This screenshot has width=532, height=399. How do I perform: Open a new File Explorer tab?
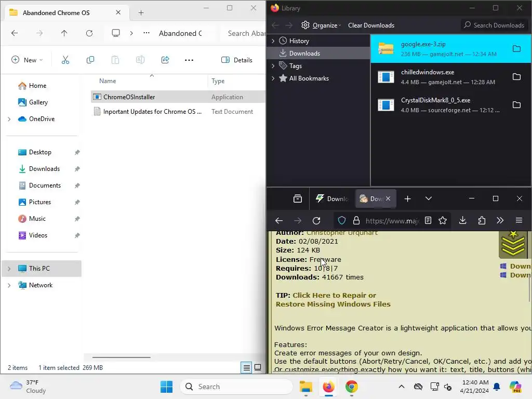tap(141, 13)
